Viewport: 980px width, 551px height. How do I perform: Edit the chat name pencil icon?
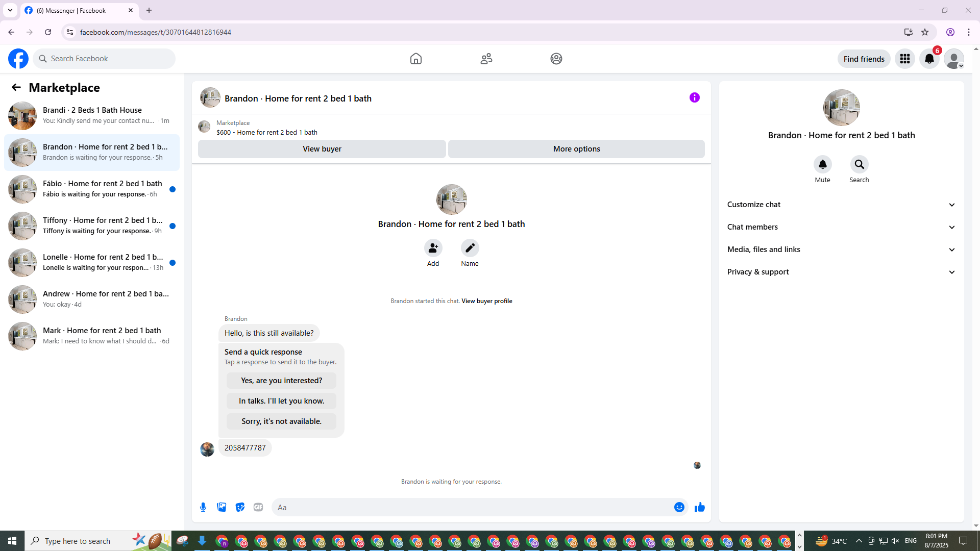470,248
